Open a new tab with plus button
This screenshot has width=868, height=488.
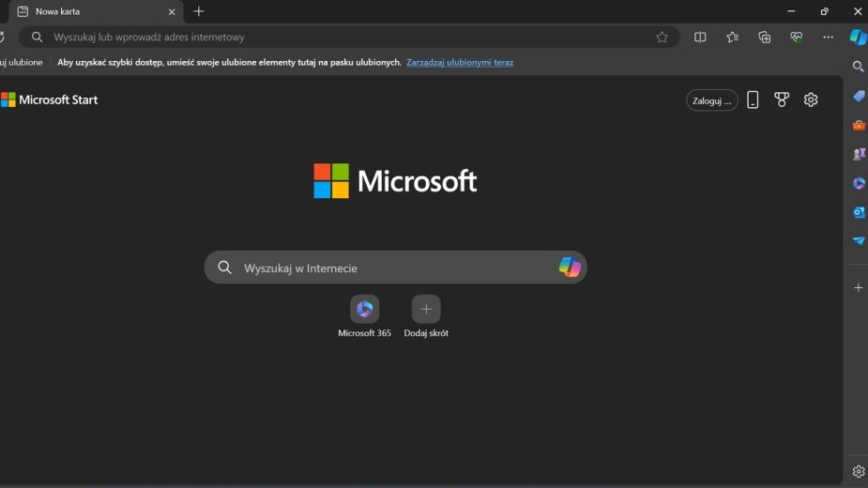coord(199,11)
